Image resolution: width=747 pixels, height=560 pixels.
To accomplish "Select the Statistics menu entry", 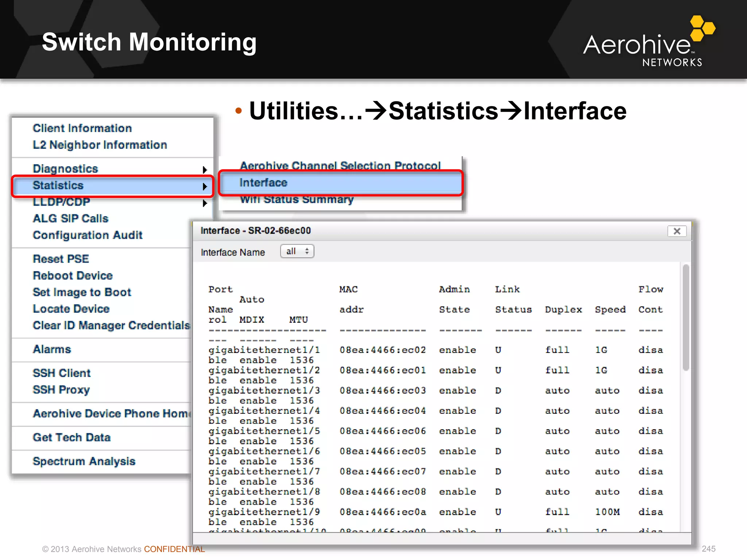I will pos(113,186).
